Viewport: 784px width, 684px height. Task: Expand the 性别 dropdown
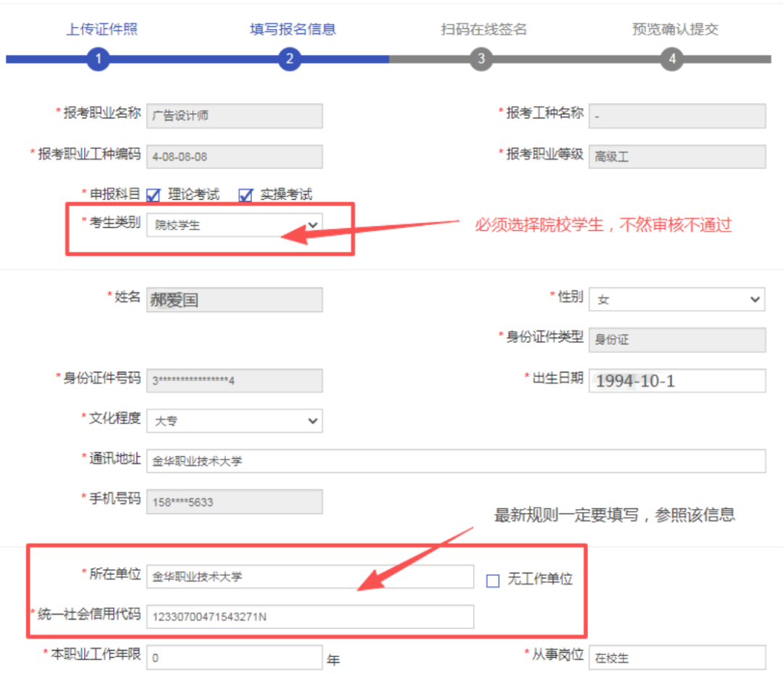pyautogui.click(x=677, y=299)
